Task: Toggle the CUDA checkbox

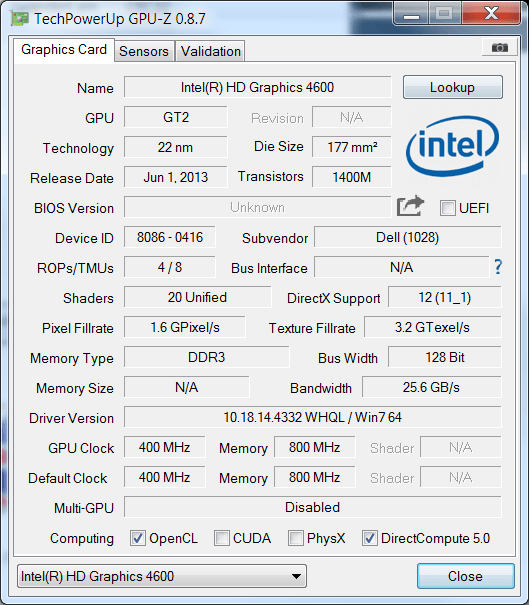Action: pyautogui.click(x=222, y=538)
